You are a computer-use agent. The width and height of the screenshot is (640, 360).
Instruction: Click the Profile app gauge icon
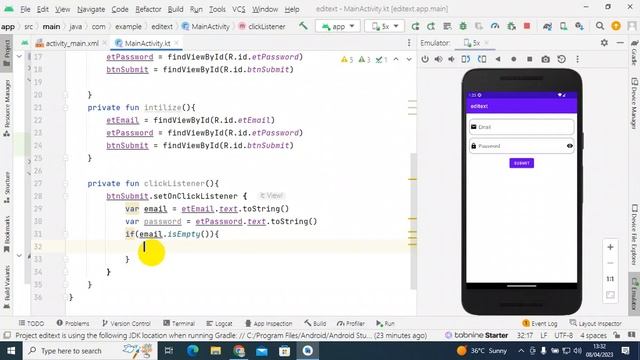(x=495, y=26)
